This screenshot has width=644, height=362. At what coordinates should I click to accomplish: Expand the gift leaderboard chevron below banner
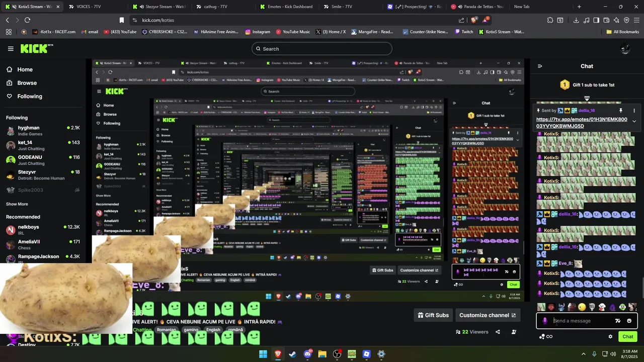587,98
